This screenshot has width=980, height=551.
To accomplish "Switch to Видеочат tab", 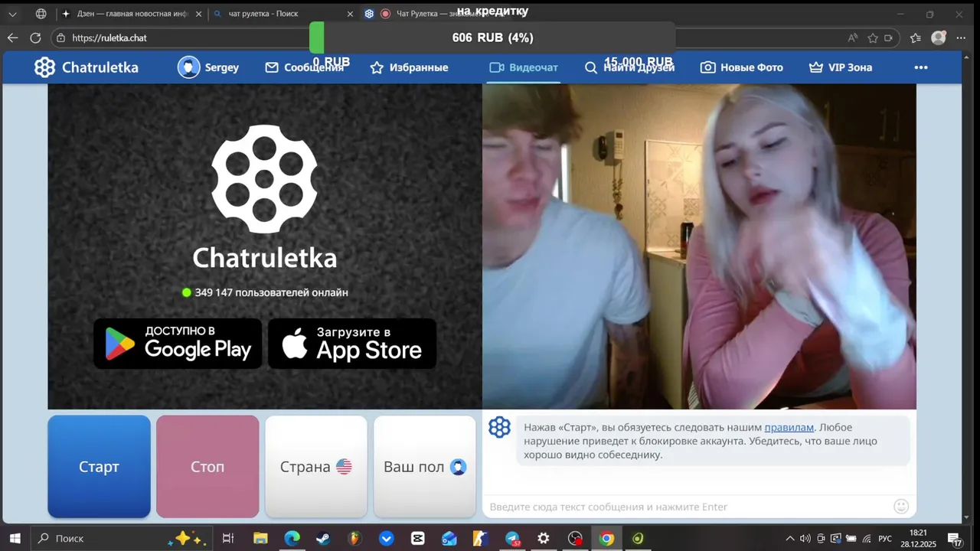I will point(524,67).
